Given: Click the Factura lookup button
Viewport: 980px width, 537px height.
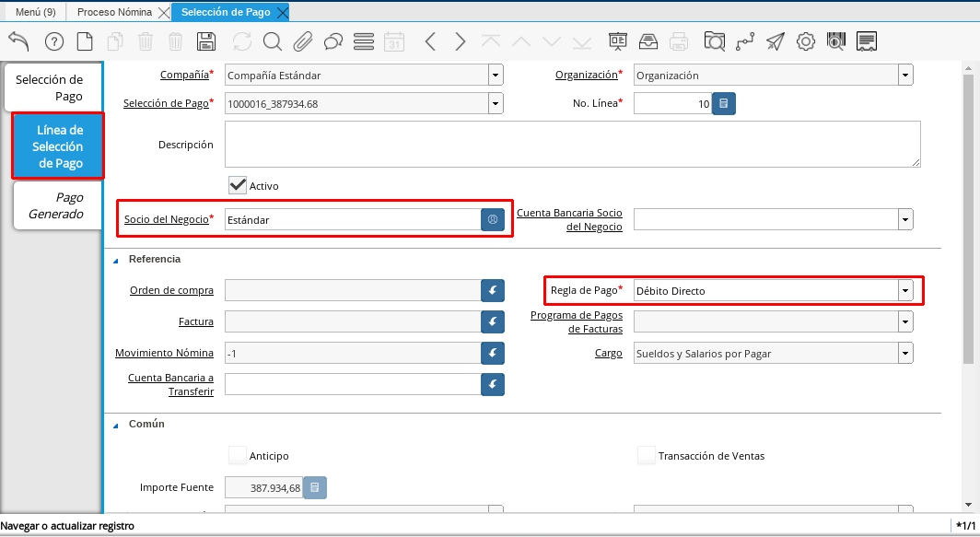Looking at the screenshot, I should [x=493, y=322].
